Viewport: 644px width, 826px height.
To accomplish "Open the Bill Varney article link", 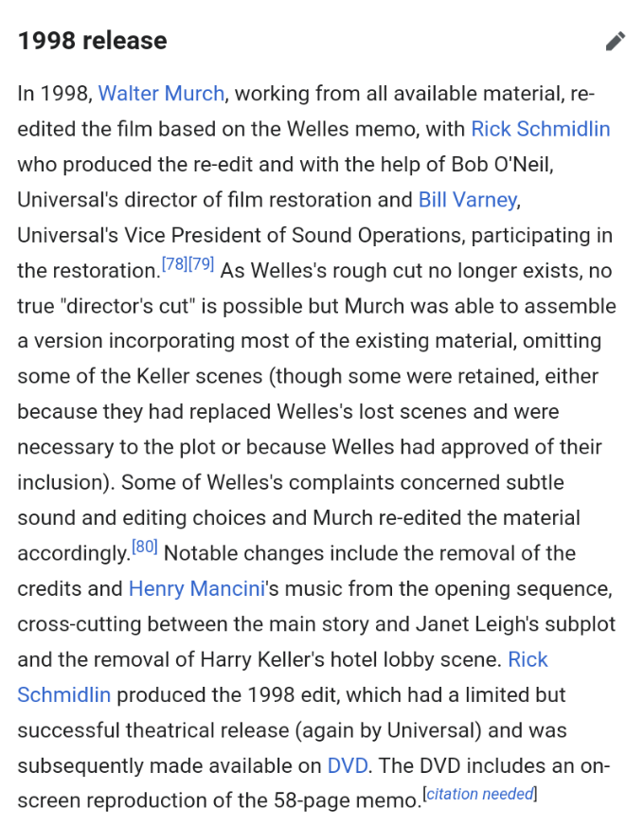I will [x=467, y=200].
